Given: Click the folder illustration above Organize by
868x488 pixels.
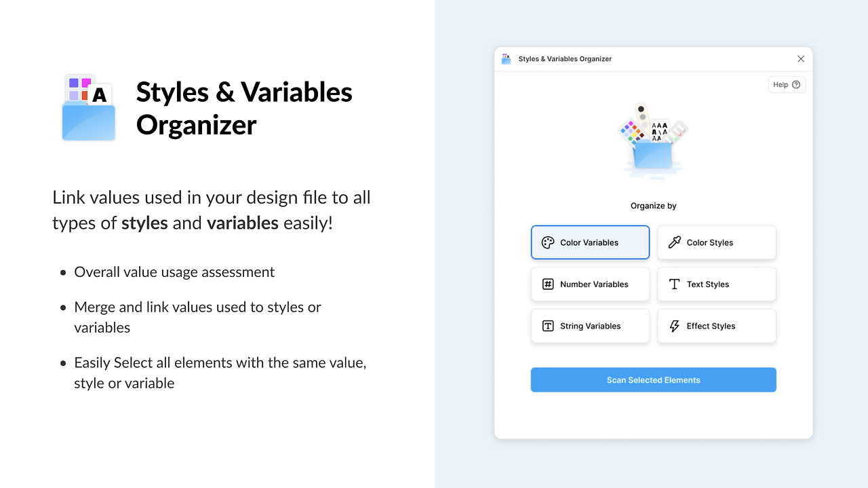Looking at the screenshot, I should (653, 141).
